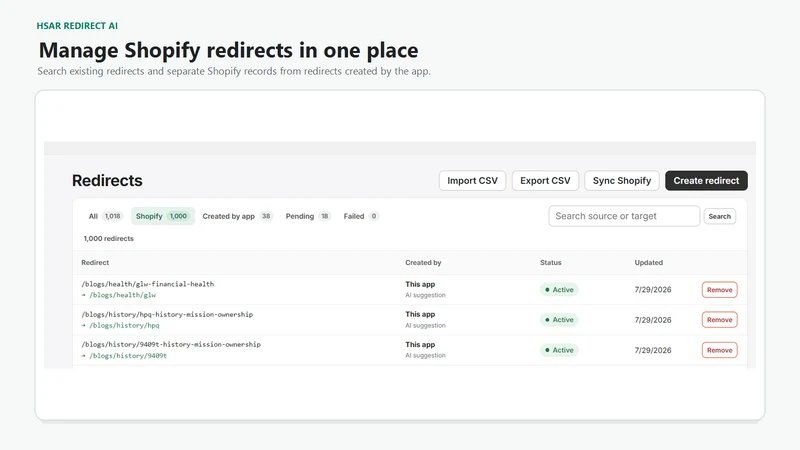Click the Manage Shopify redirects headline
Image resolution: width=800 pixels, height=450 pixels.
[229, 51]
